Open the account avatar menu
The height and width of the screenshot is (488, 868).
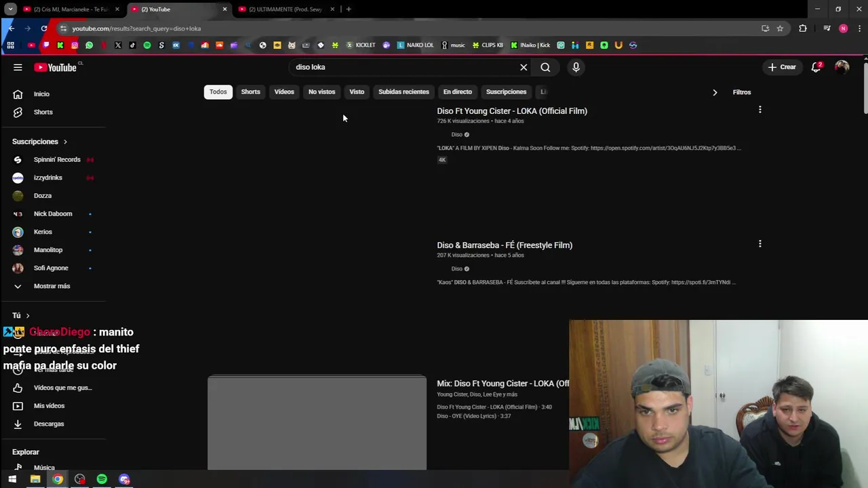[842, 67]
